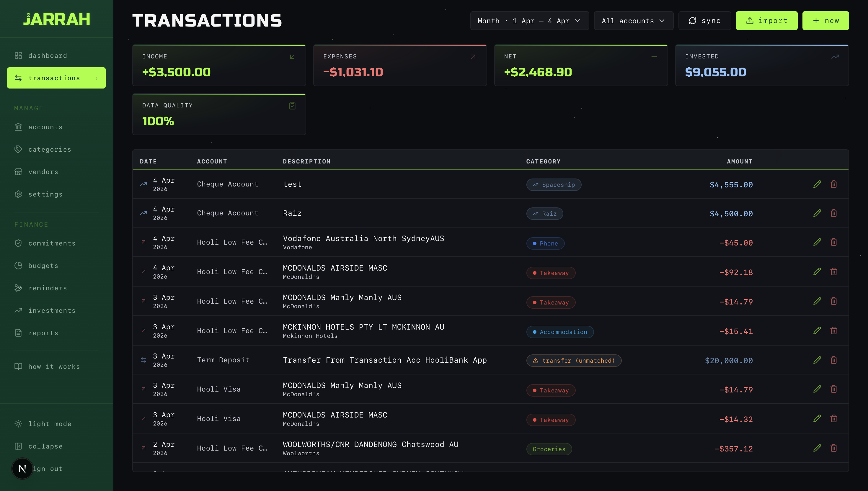The width and height of the screenshot is (868, 491).
Task: Open the transfer (unmatched) category chip
Action: point(574,361)
